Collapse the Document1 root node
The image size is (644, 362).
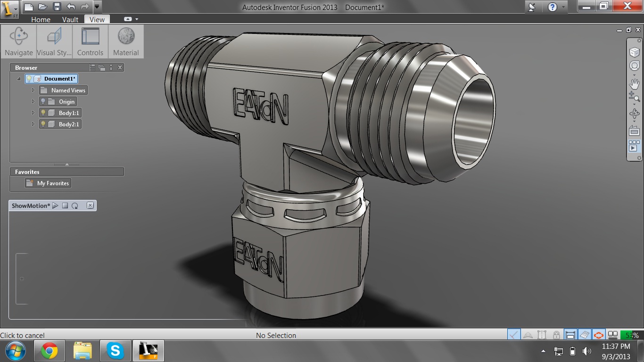[19, 79]
